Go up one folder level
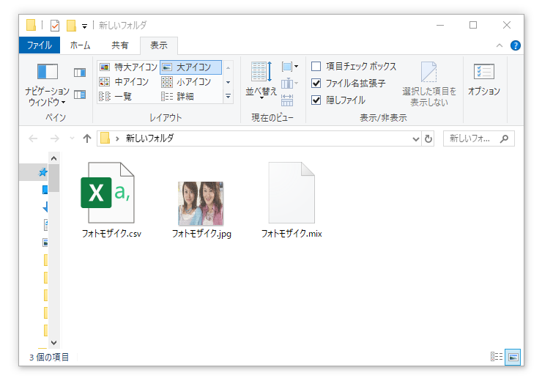Viewport: 542px width, 392px height. click(x=87, y=139)
